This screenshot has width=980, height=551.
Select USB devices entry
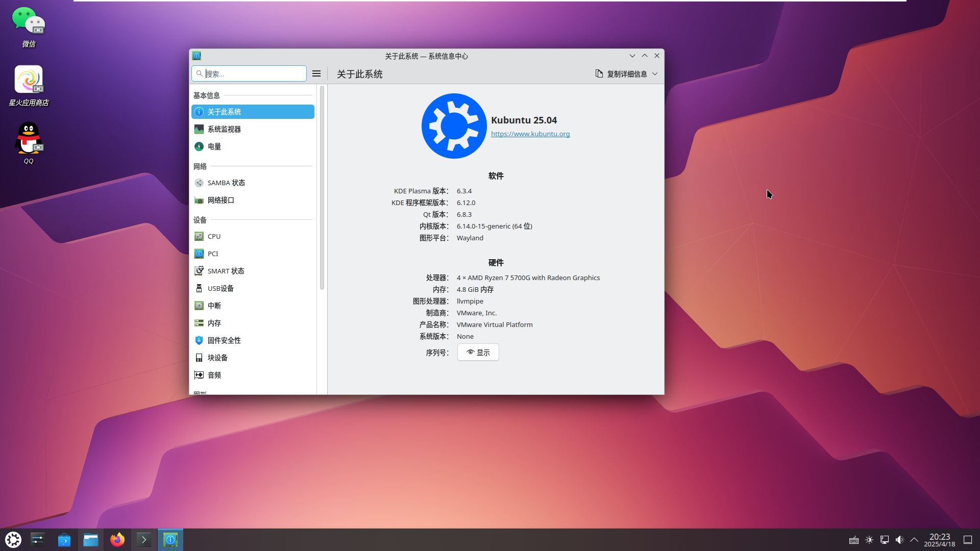(220, 288)
